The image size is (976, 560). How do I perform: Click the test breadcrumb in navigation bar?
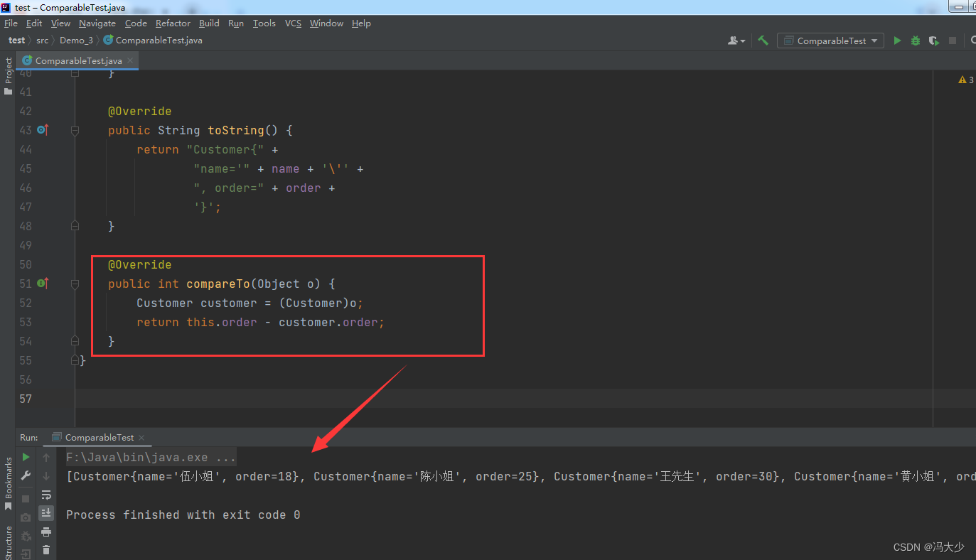coord(16,41)
